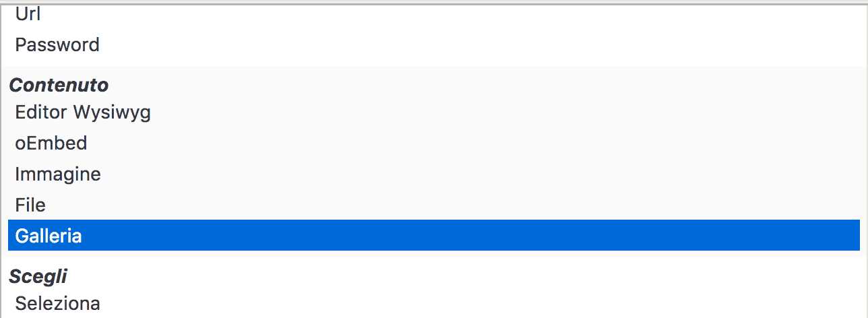Click the bold italic Scegli label
The image size is (868, 318).
point(38,277)
